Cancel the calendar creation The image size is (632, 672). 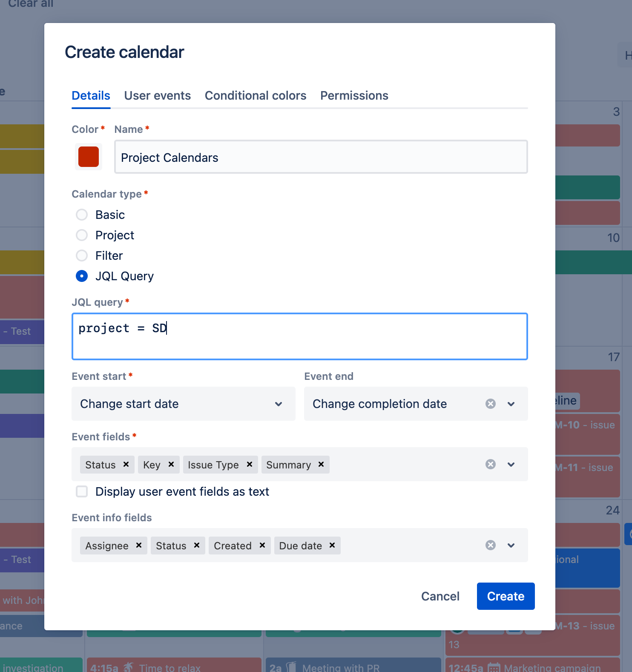pos(440,596)
